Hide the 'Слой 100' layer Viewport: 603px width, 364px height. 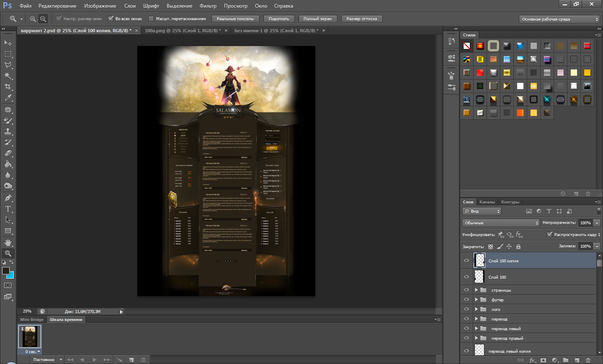tap(466, 277)
